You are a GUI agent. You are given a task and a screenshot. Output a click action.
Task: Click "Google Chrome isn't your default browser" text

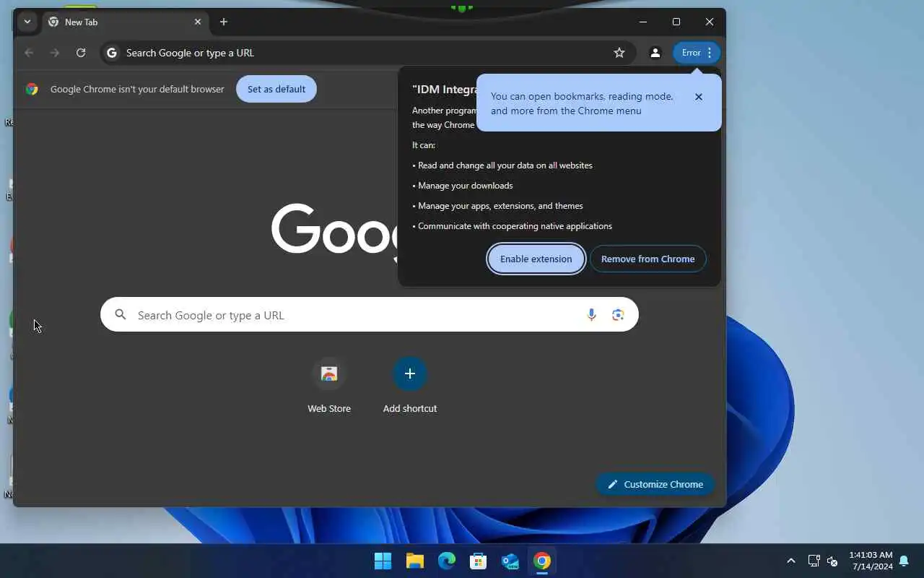pyautogui.click(x=137, y=89)
